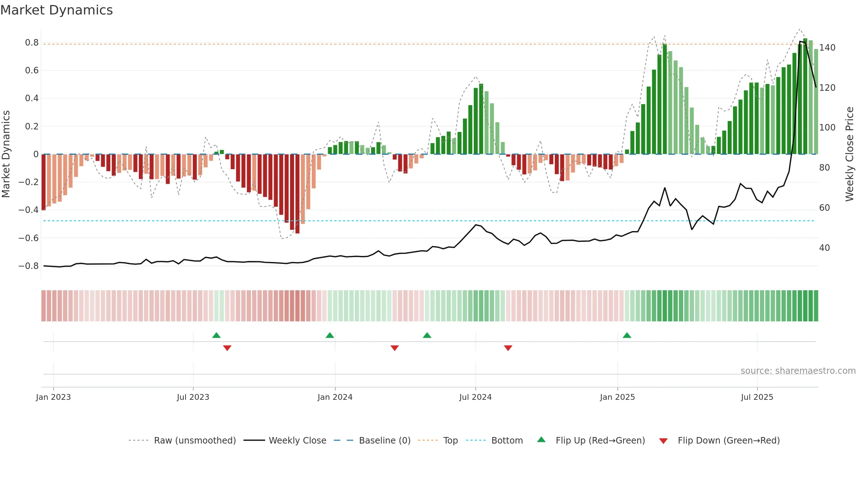The width and height of the screenshot is (868, 488).
Task: Click the 0.8 left axis tick label
Action: pyautogui.click(x=32, y=43)
